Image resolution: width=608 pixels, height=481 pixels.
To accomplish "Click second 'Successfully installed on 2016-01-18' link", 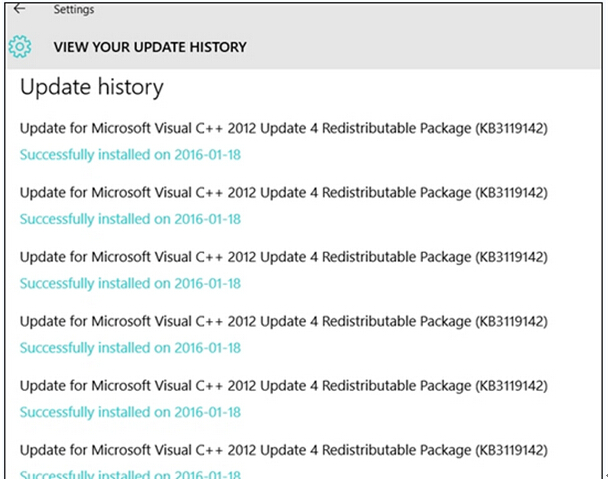I will [x=130, y=219].
